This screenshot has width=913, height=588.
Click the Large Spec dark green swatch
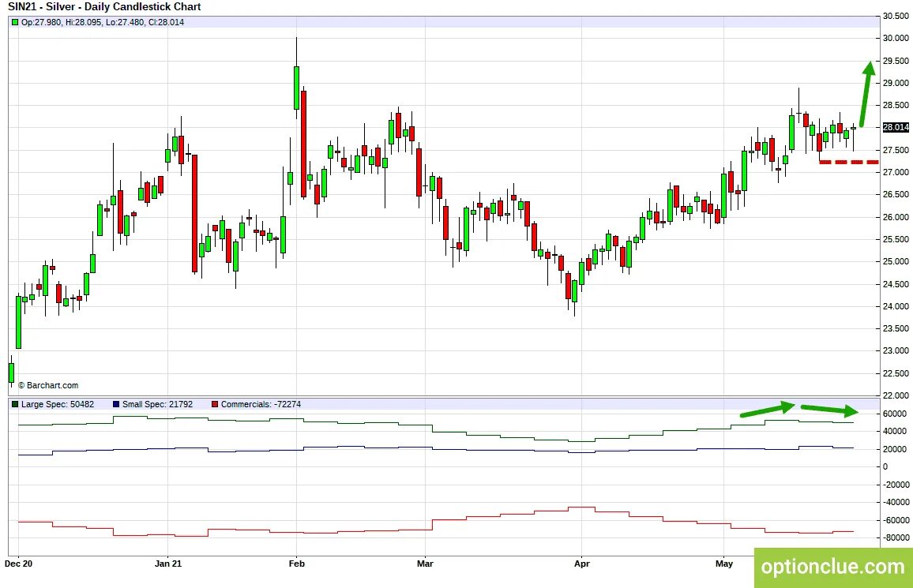click(x=15, y=404)
